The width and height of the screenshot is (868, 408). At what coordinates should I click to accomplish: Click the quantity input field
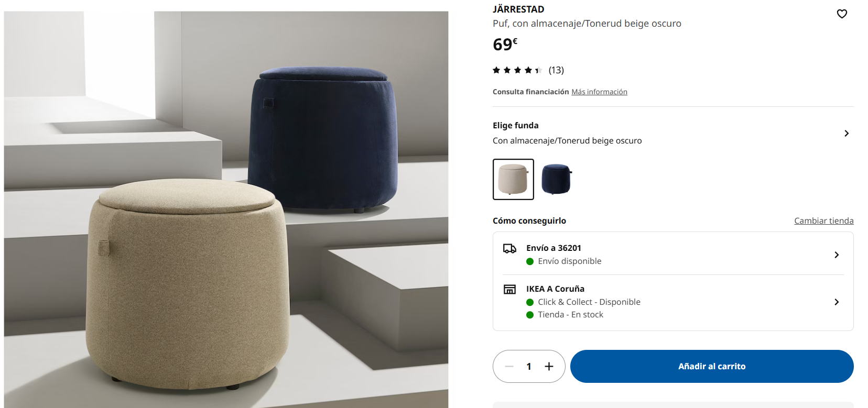529,367
